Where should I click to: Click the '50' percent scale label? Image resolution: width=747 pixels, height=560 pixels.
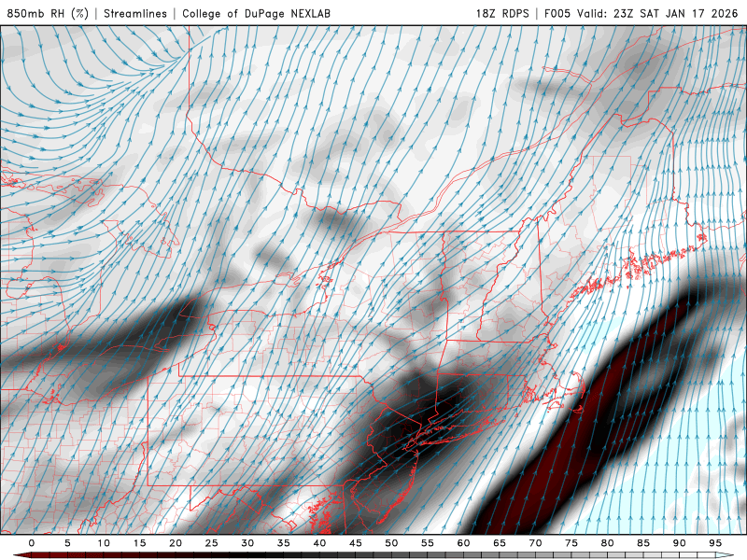click(x=391, y=543)
